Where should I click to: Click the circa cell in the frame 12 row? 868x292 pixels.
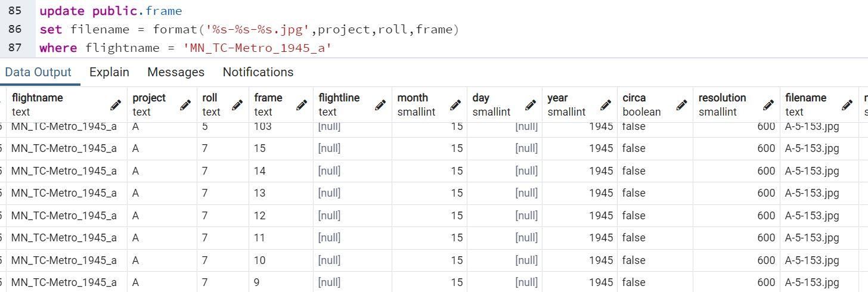pyautogui.click(x=655, y=216)
